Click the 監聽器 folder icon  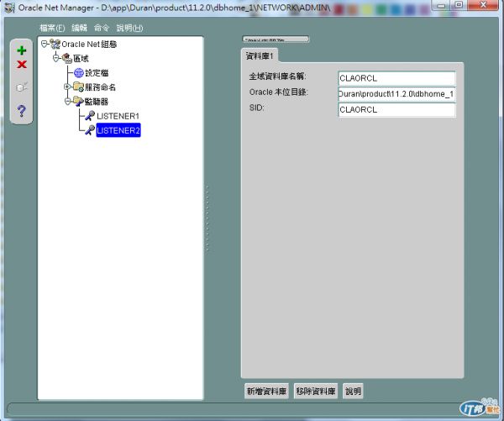point(78,102)
